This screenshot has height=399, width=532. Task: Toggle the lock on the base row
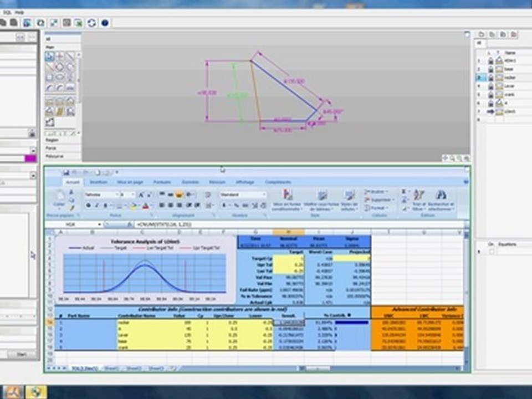(x=490, y=69)
